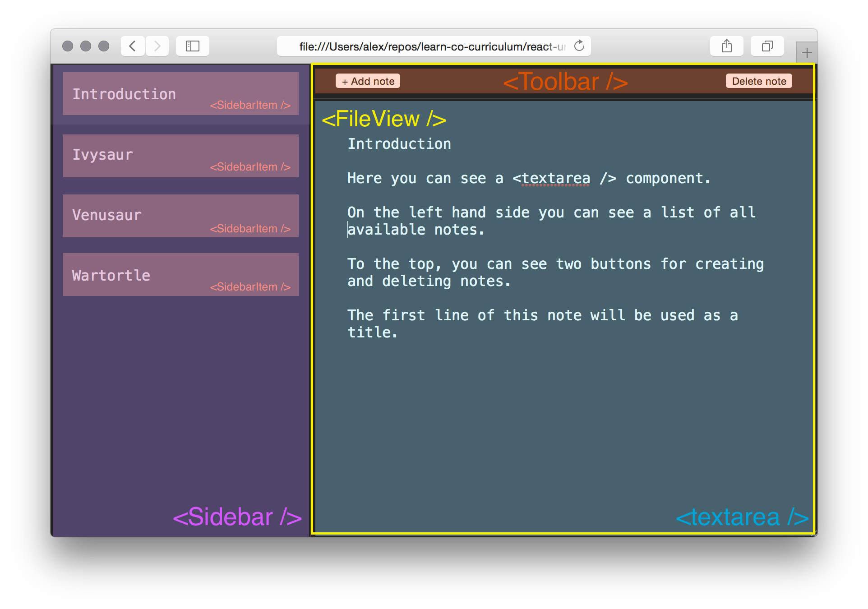
Task: Open the Ivysaur note
Action: [x=180, y=156]
